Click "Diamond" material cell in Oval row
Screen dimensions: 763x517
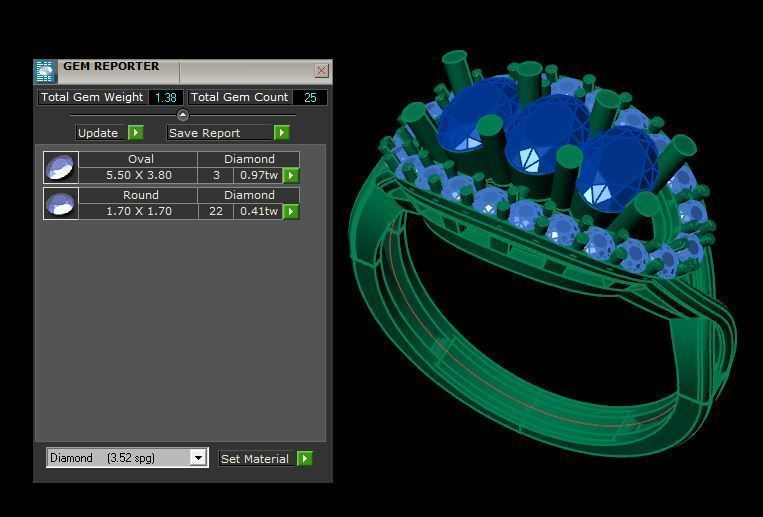[x=249, y=159]
